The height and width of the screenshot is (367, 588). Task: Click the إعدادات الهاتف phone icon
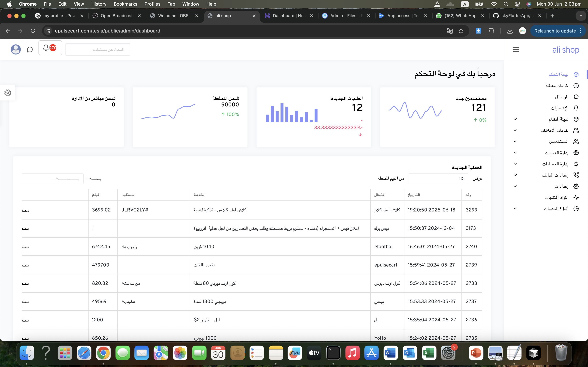click(576, 175)
